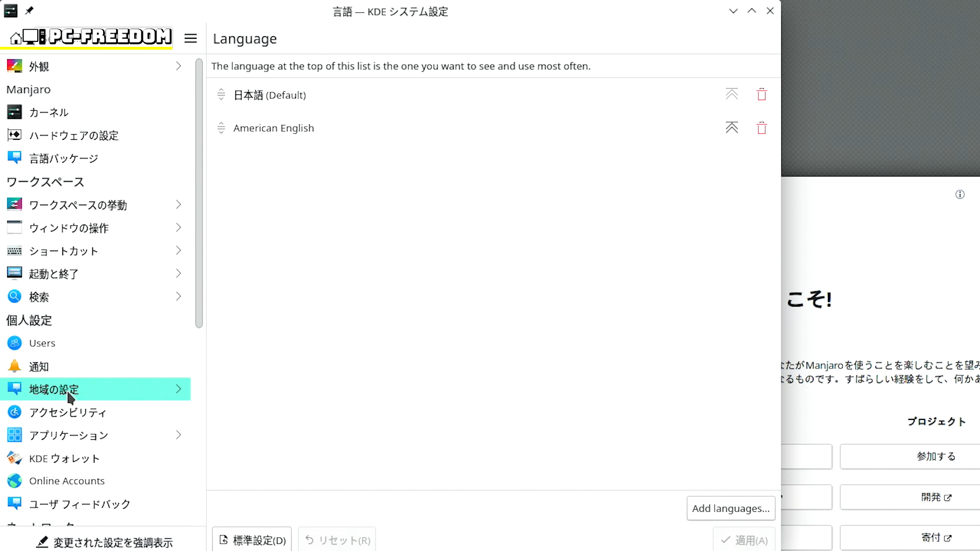Expand the 外観 (Appearance) category
This screenshot has width=980, height=551.
(178, 66)
